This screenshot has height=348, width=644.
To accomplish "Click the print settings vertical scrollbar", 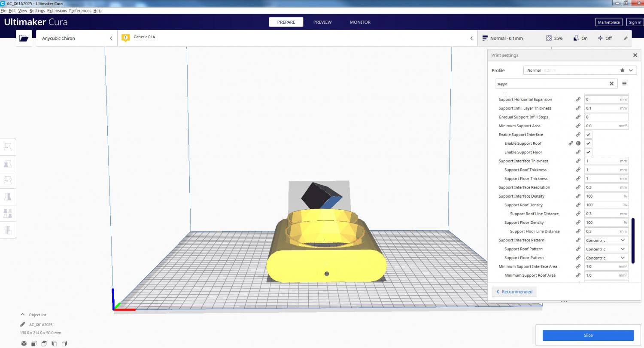I will click(x=633, y=241).
